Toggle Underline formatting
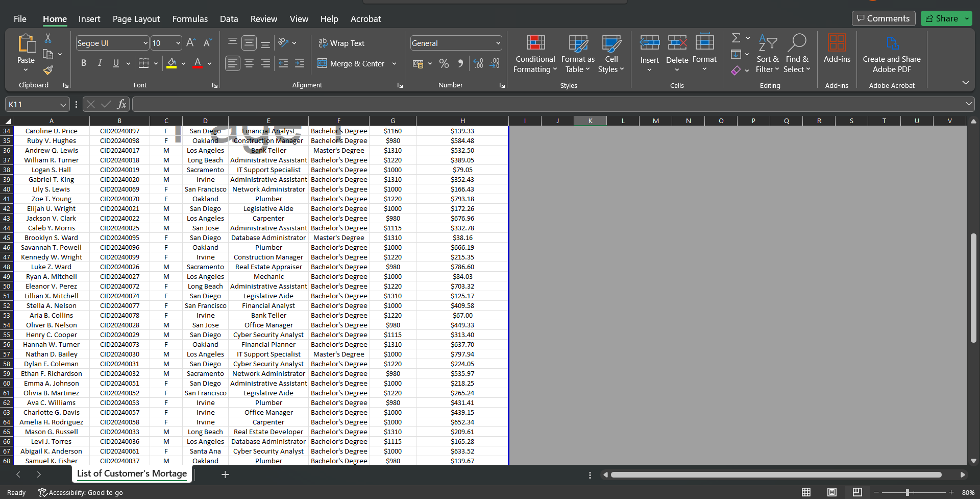 click(116, 63)
